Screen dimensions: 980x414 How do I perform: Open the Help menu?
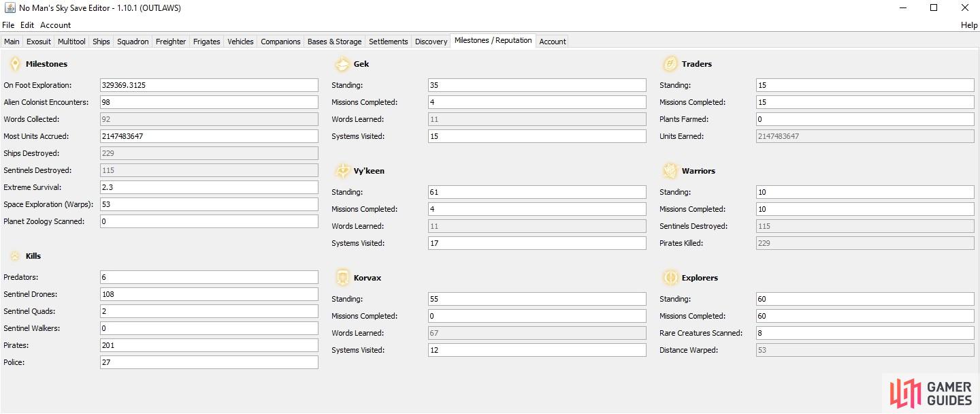969,25
